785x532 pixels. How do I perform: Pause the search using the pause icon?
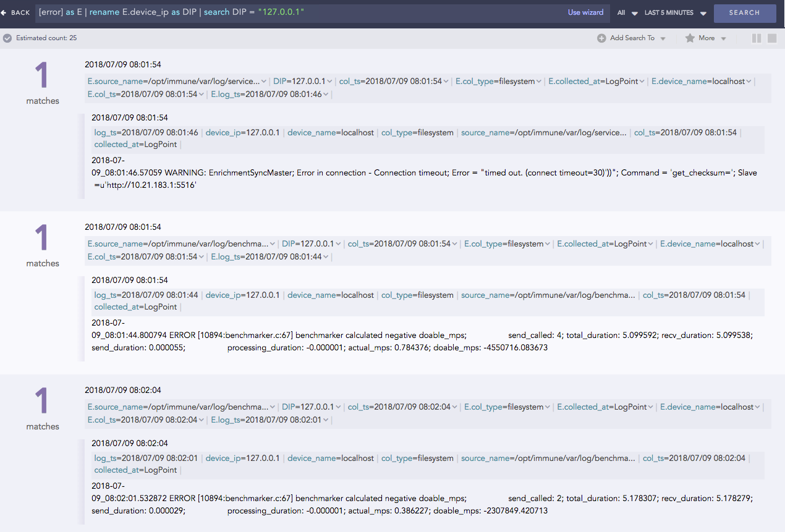[x=757, y=38]
